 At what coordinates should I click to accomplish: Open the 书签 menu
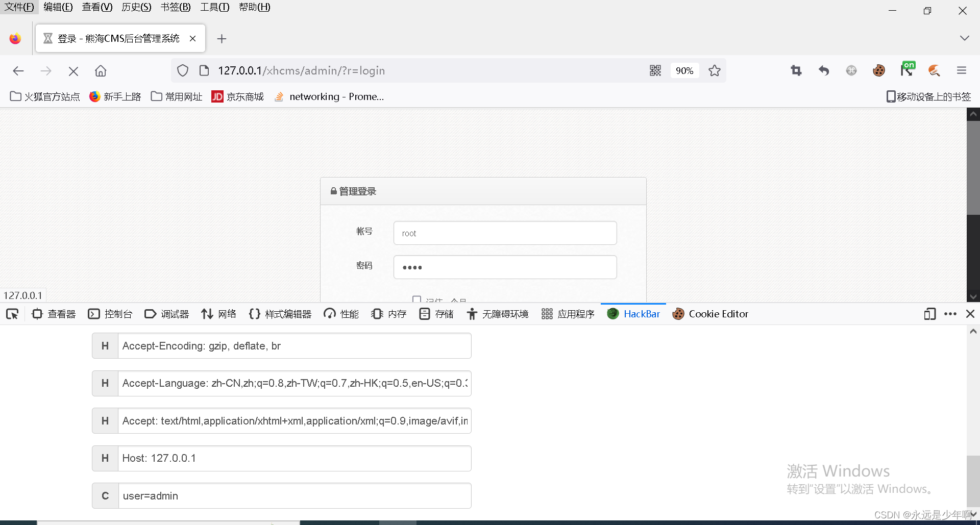point(176,7)
